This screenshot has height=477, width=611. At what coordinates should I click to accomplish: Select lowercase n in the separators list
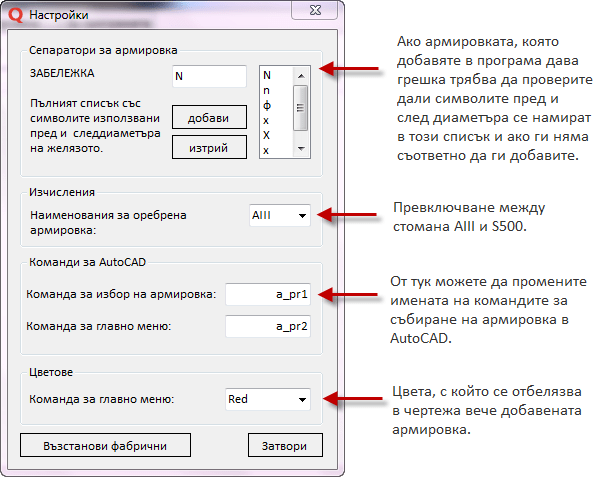click(267, 90)
